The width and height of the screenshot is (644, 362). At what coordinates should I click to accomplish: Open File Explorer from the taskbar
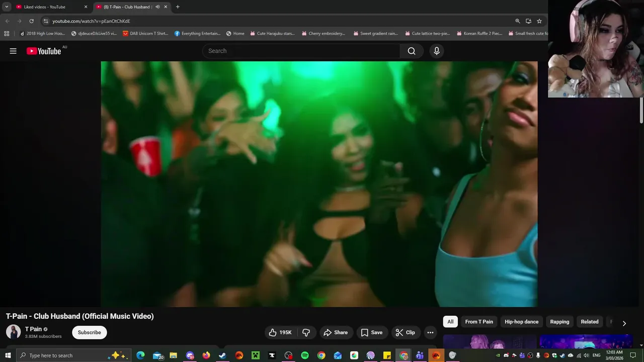coord(173,355)
